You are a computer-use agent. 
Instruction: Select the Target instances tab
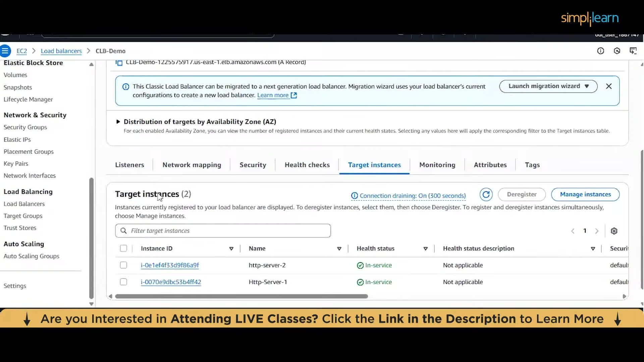click(x=374, y=165)
